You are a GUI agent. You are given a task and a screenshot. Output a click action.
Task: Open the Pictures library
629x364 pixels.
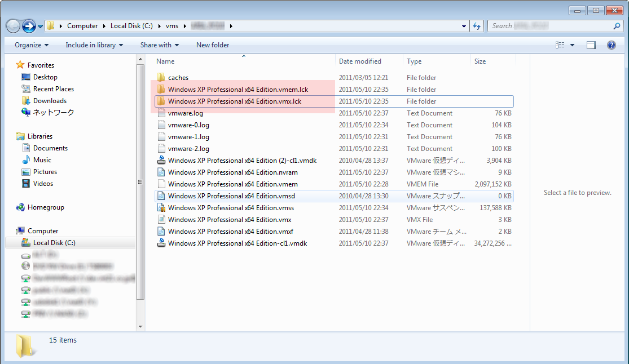pos(45,172)
